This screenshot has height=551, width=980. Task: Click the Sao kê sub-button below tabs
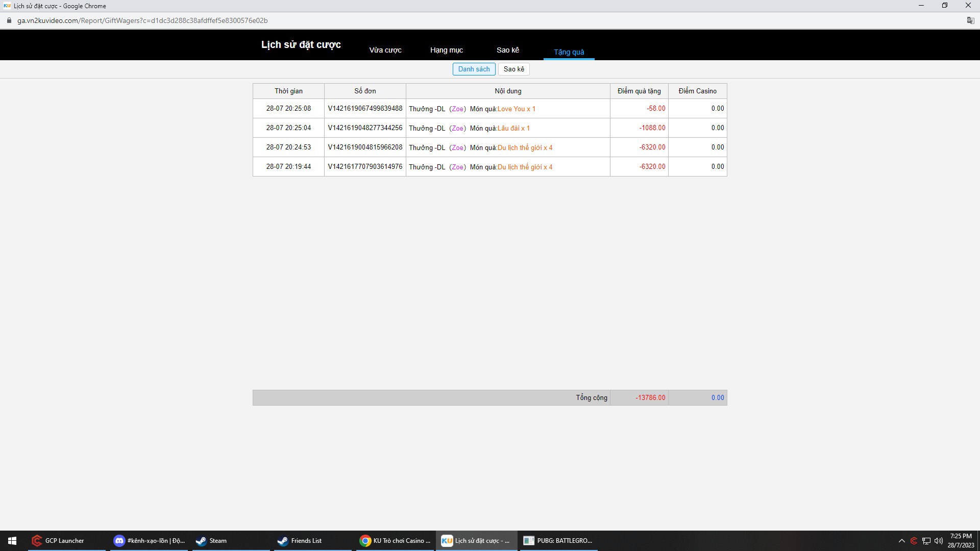click(513, 69)
